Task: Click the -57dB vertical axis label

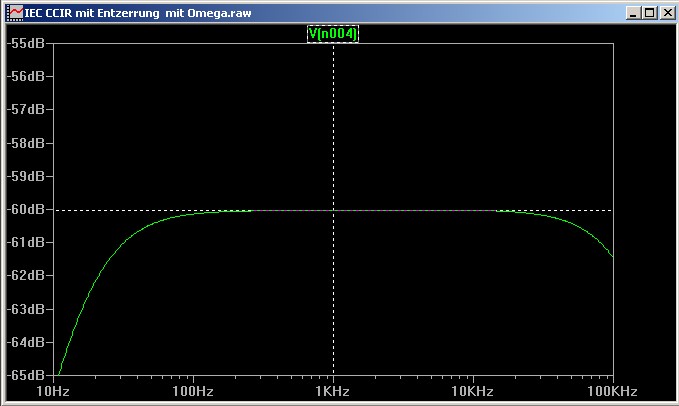Action: [26, 109]
